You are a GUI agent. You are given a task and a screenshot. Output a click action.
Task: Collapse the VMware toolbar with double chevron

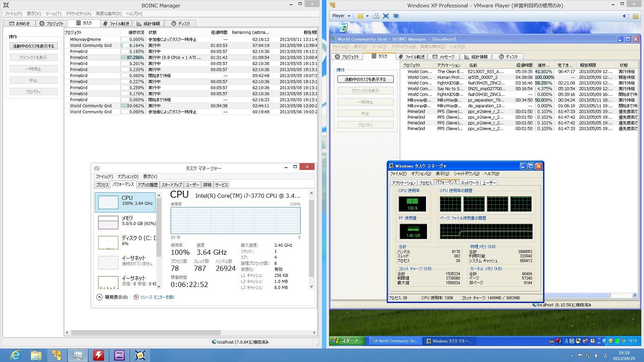pyautogui.click(x=624, y=16)
